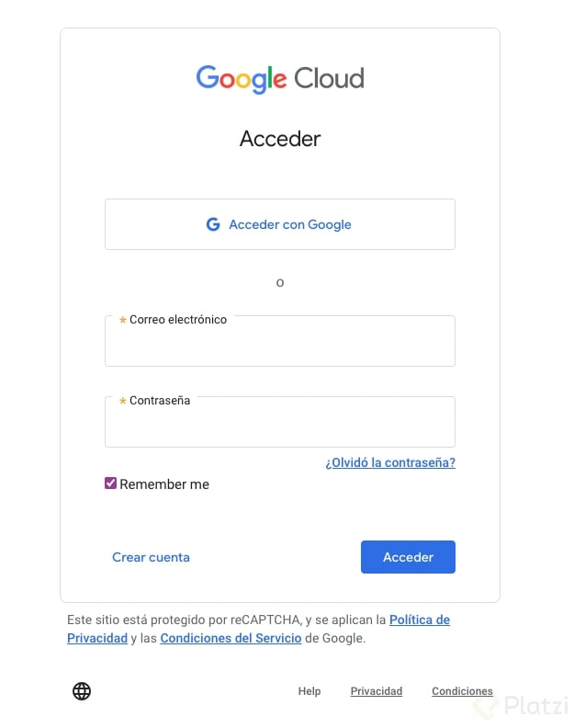Viewport: 574px width, 728px height.
Task: Click the Platzi watermark logo
Action: [x=521, y=706]
